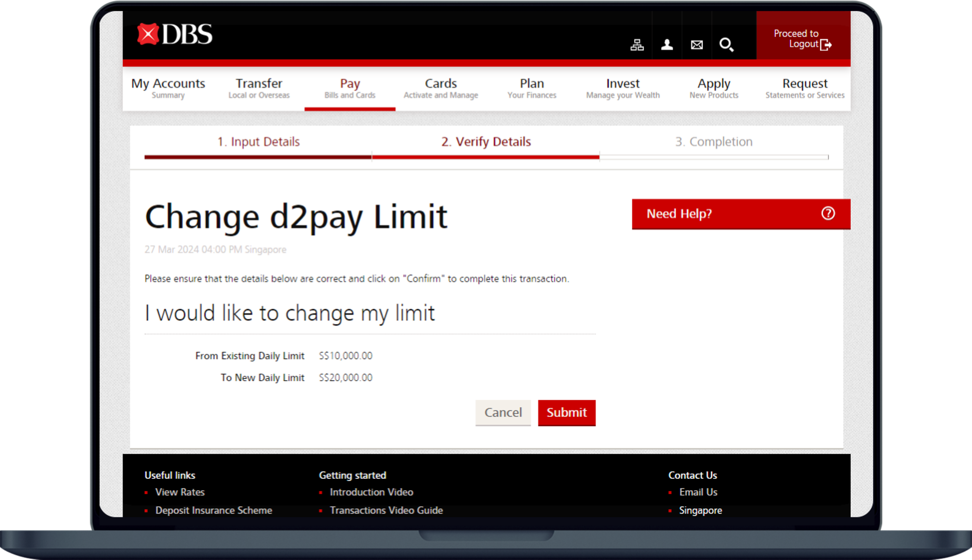Click the search magnifier icon
Viewport: 972px width, 560px height.
pos(726,45)
